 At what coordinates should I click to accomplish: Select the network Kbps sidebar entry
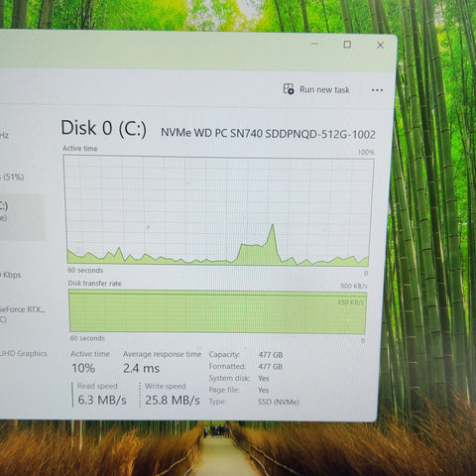coord(11,275)
